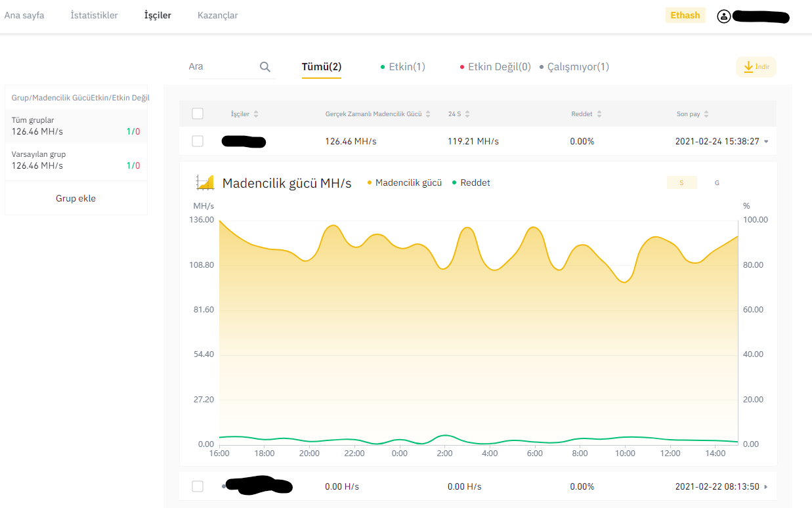Sort by Son pay column arrows
Viewport: 812px width, 508px height.
point(706,114)
